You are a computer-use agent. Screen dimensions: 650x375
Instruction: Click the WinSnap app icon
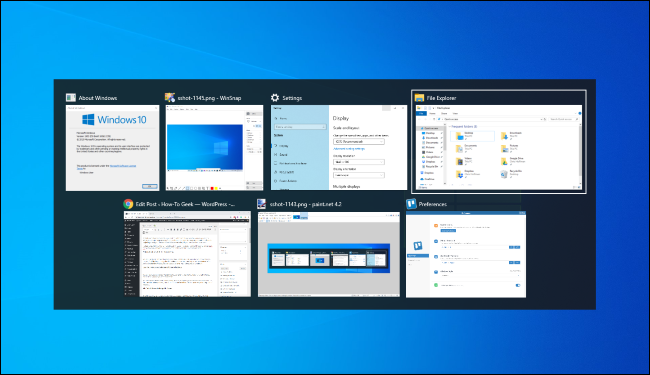click(170, 98)
